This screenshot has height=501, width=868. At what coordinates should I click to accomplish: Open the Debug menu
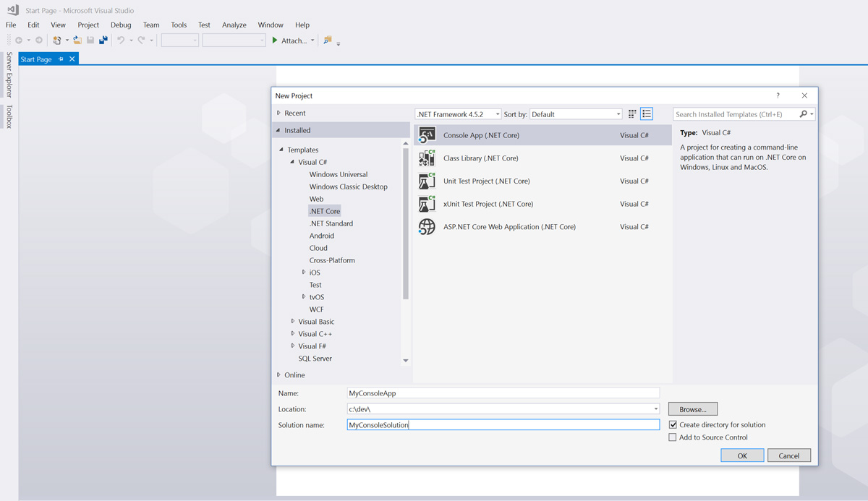click(120, 24)
